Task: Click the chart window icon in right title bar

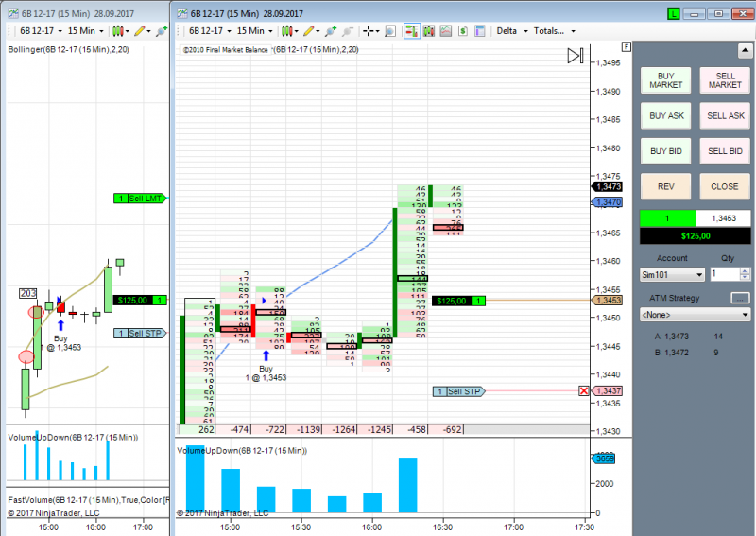Action: click(x=182, y=13)
